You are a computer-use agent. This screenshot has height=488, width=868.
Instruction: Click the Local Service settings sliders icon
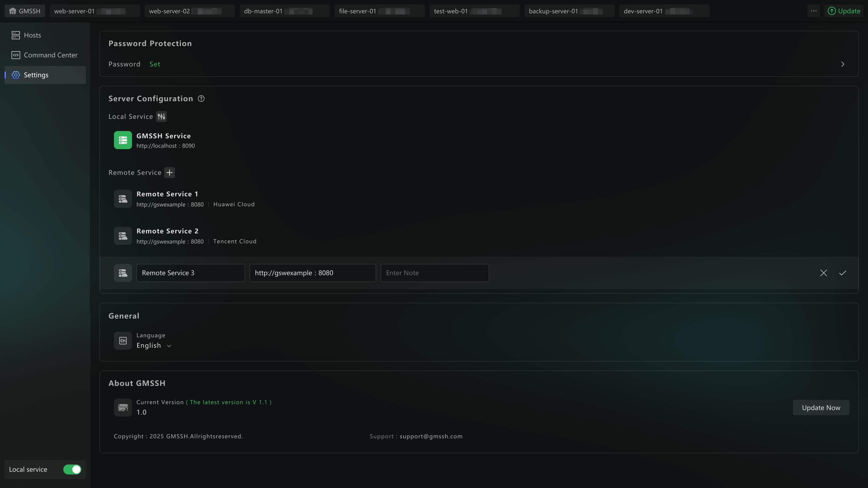pos(162,117)
